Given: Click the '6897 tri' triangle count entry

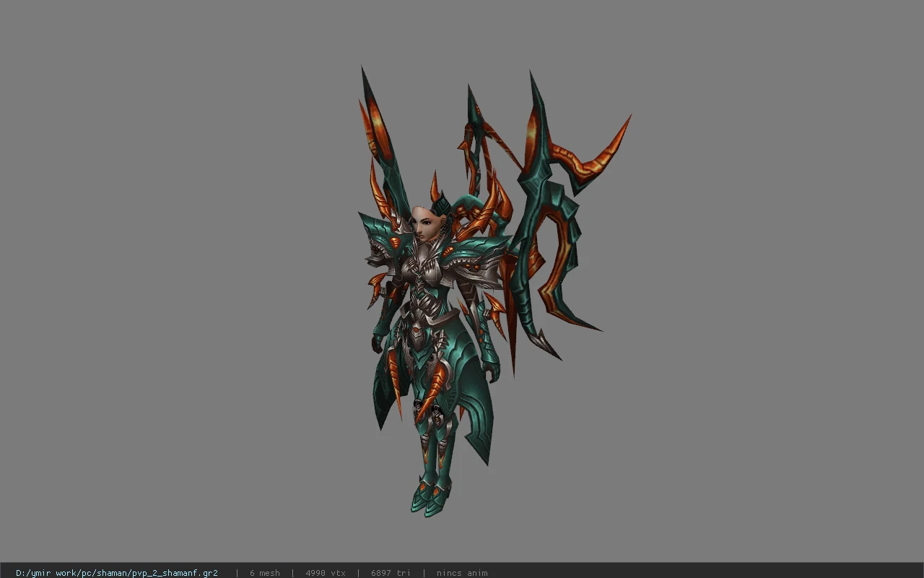Looking at the screenshot, I should coord(391,573).
